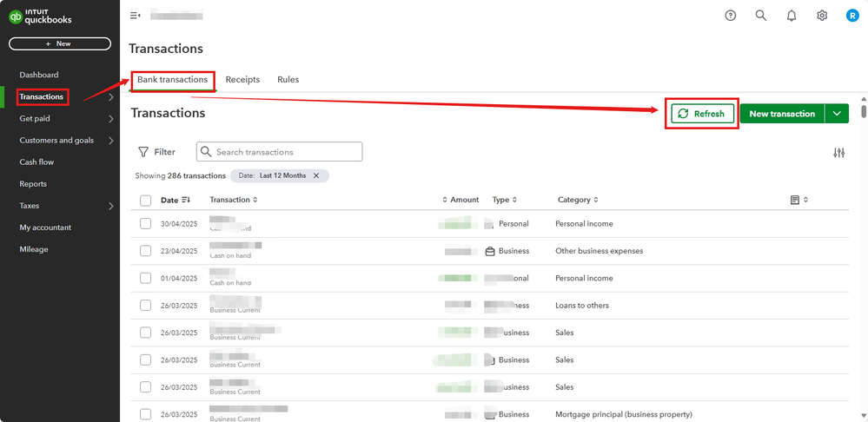Open the Help question mark icon
Image resolution: width=868 pixels, height=422 pixels.
pyautogui.click(x=731, y=16)
